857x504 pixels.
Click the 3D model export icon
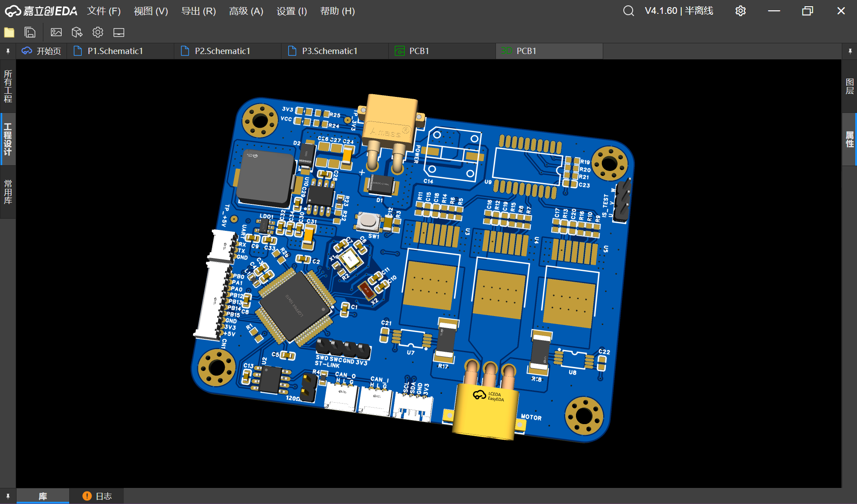pyautogui.click(x=77, y=32)
